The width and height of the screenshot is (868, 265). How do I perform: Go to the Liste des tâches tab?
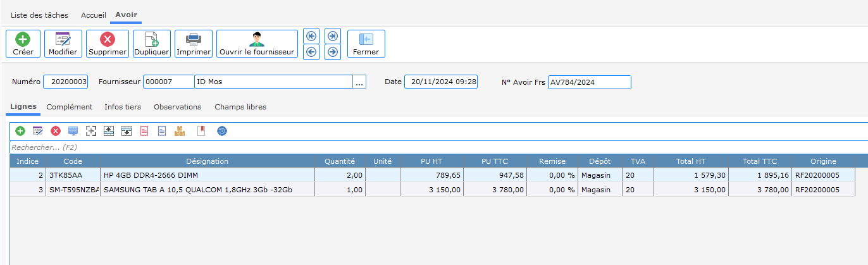(x=39, y=15)
